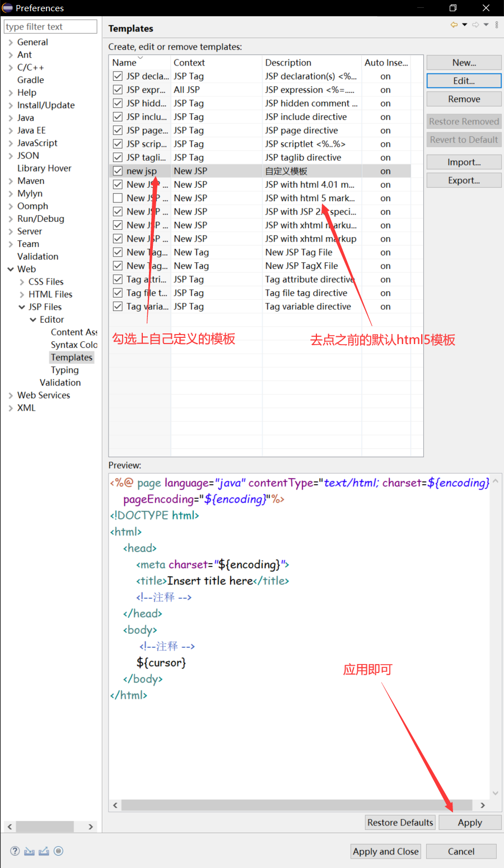Click the Preferences window icon in the title bar
Screen dimensions: 504x868
tap(7, 8)
